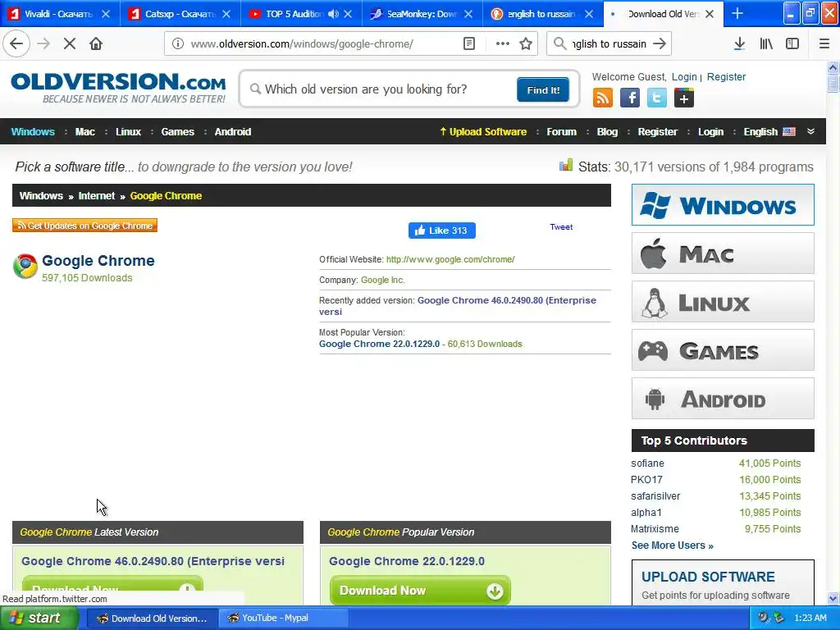Screen dimensions: 840x630
Task: Click Get Updates on Google Chrome button
Action: (84, 226)
